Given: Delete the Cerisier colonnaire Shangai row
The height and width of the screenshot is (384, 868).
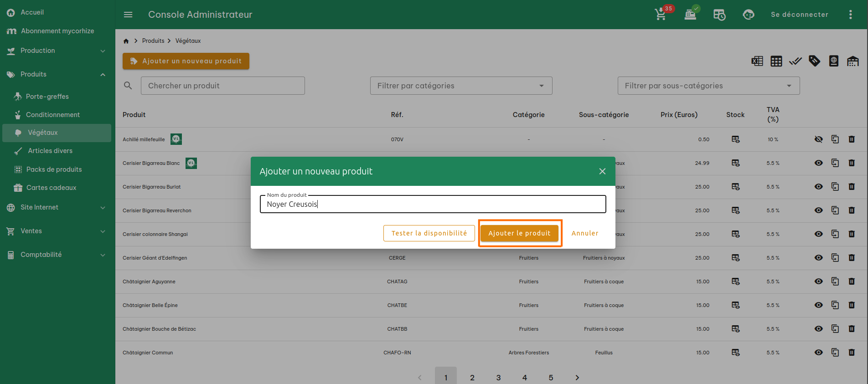Looking at the screenshot, I should (x=852, y=234).
